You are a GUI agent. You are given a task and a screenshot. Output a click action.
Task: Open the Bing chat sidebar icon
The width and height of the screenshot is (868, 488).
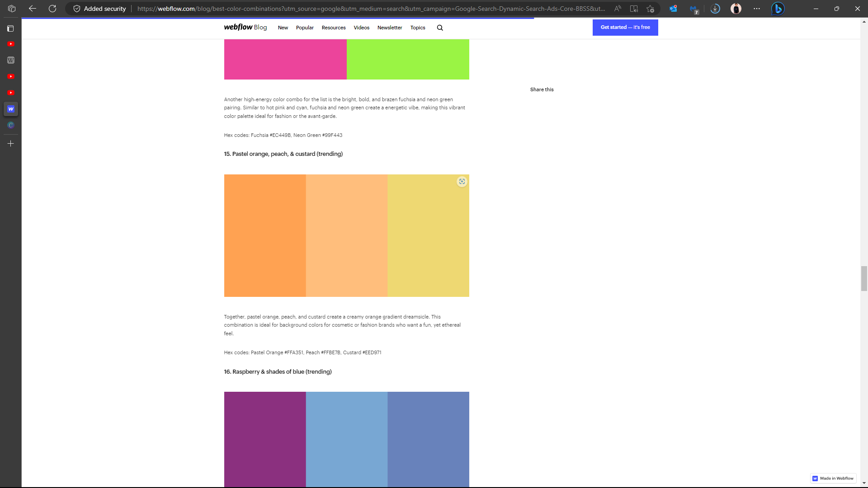pos(777,9)
